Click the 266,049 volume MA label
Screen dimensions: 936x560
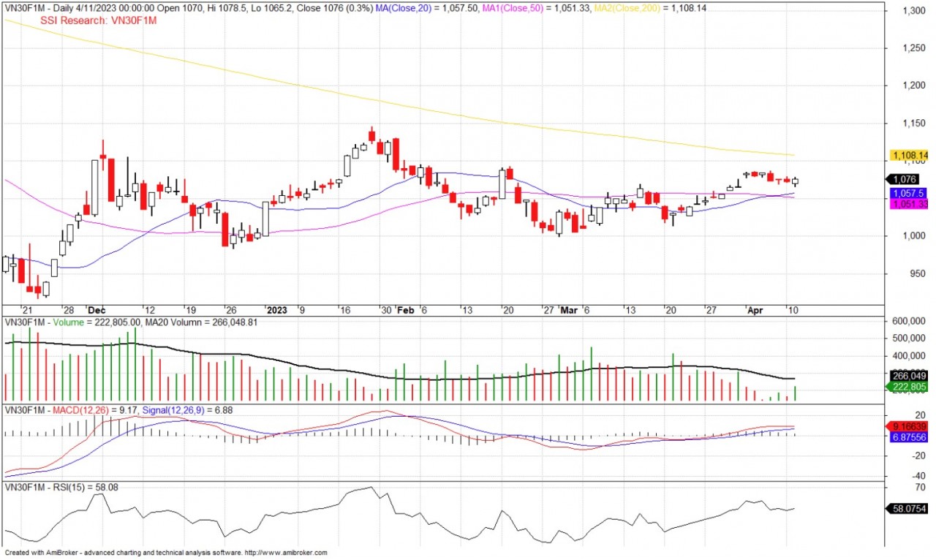909,376
